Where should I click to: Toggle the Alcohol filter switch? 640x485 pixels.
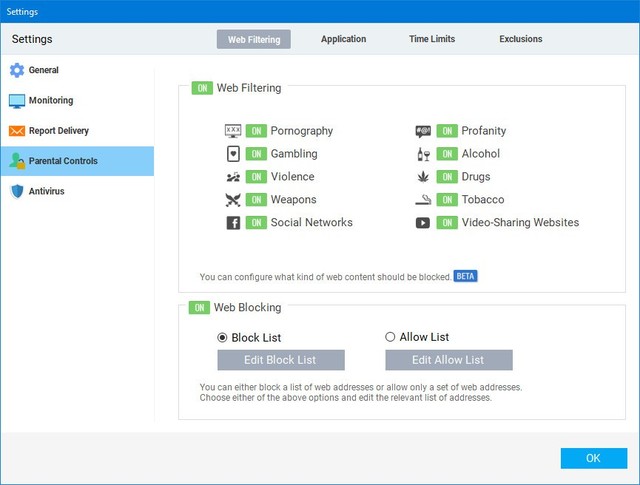[446, 154]
